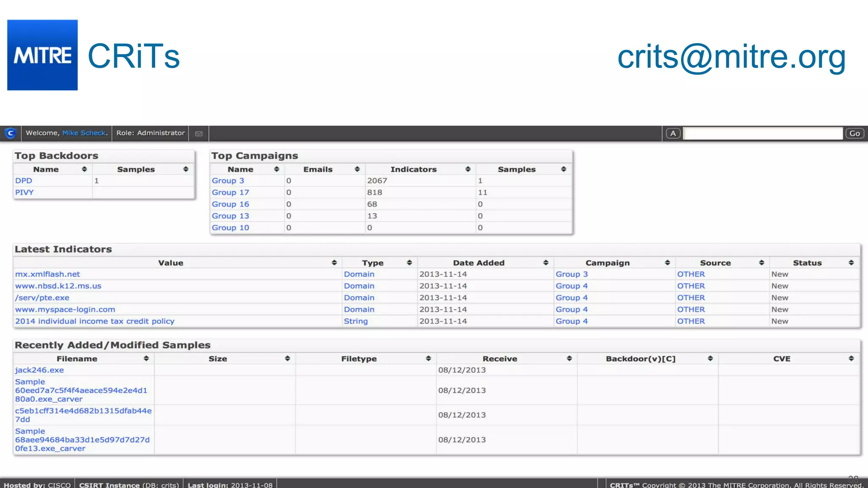
Task: Open Group 17 campaign link
Action: click(x=230, y=192)
